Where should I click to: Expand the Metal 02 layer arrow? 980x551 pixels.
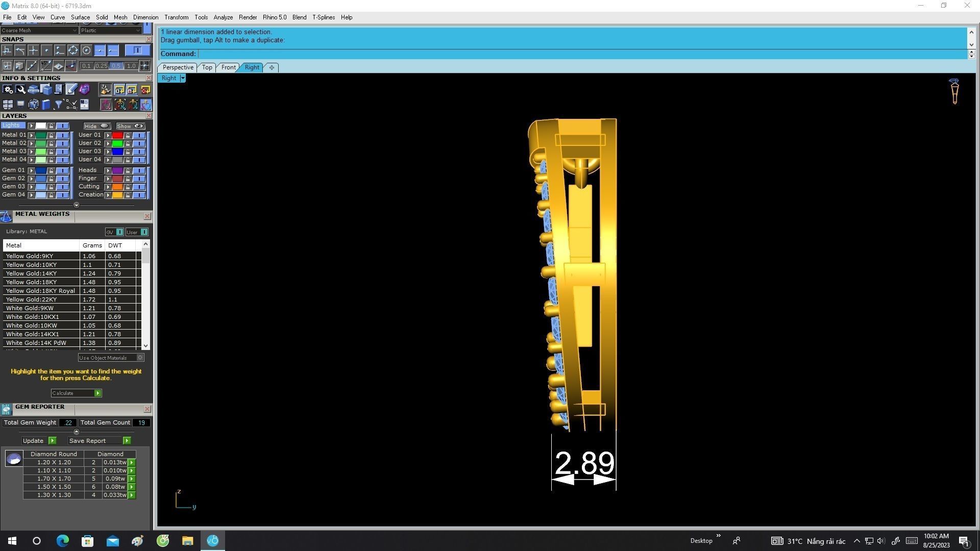click(x=32, y=143)
